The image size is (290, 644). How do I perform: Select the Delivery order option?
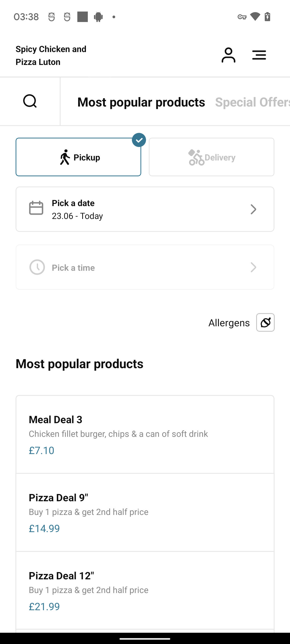tap(212, 157)
